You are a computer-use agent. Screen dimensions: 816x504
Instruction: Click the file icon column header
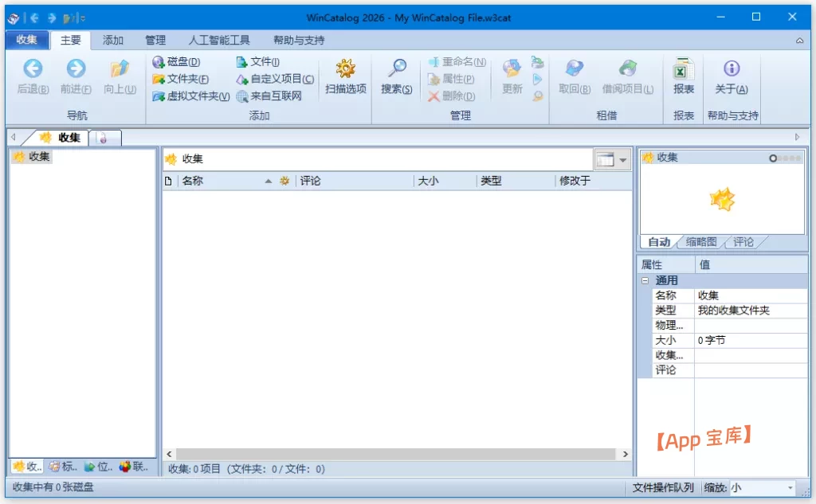[x=168, y=181]
